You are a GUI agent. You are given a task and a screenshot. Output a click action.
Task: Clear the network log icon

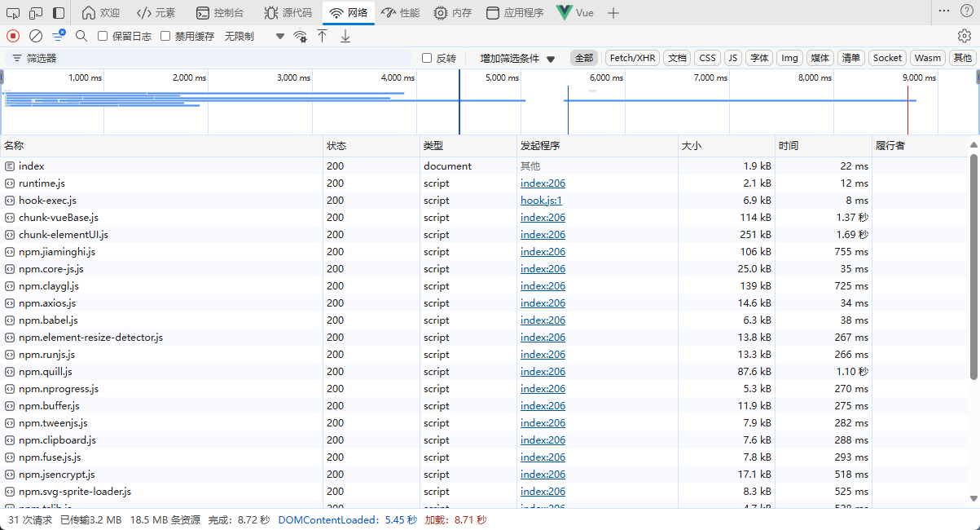(36, 36)
